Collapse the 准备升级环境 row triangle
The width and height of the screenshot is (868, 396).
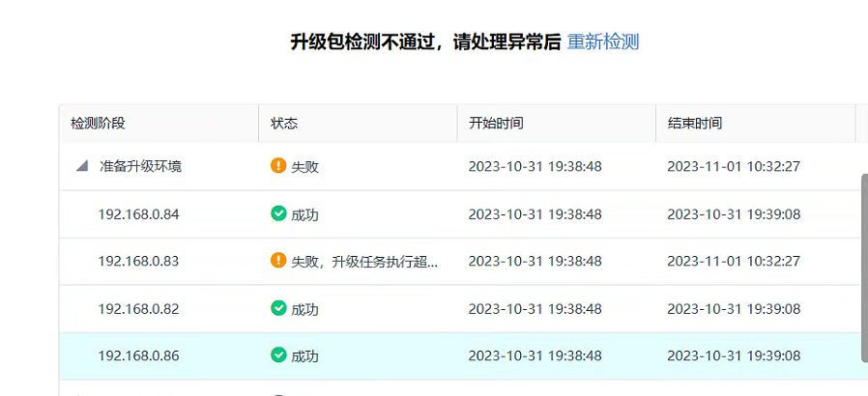coord(82,166)
